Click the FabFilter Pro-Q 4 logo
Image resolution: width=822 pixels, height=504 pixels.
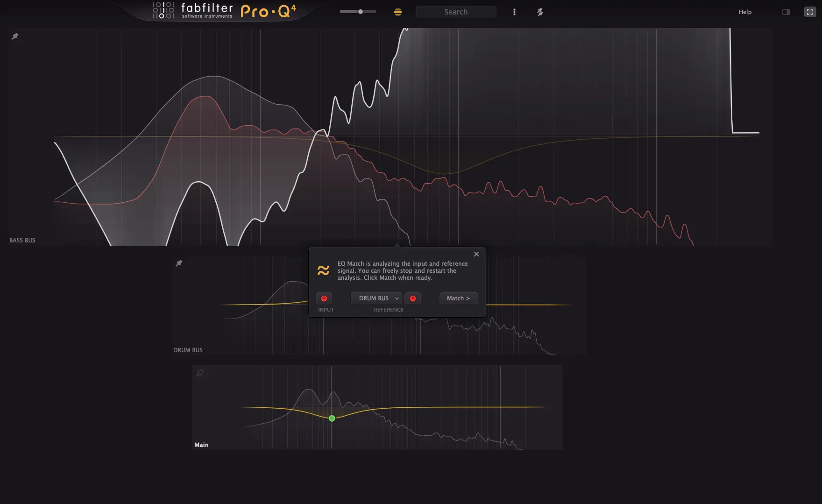225,11
